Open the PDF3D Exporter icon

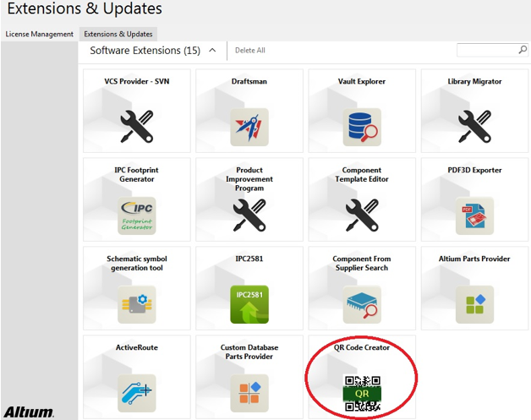tap(475, 215)
